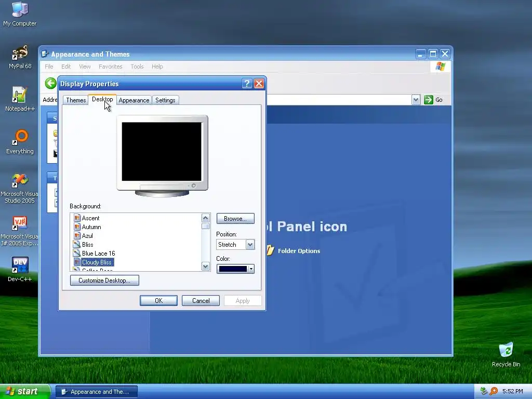
Task: Open the Edit menu
Action: (x=66, y=66)
